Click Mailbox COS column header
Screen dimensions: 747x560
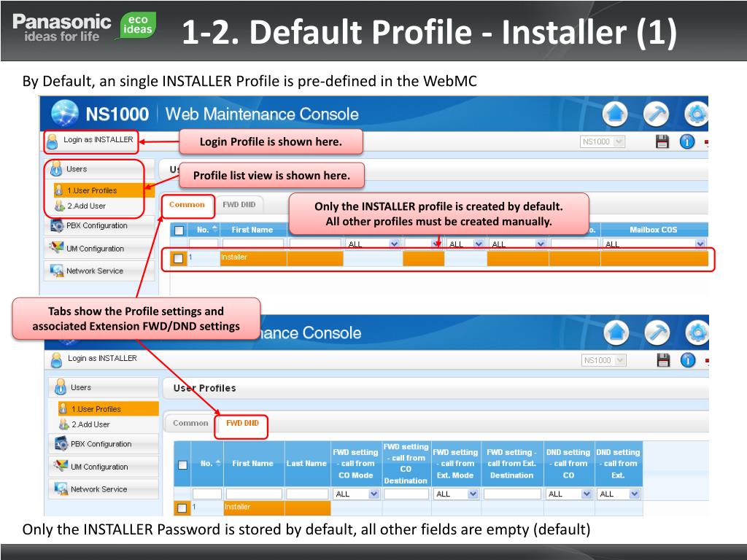click(653, 230)
